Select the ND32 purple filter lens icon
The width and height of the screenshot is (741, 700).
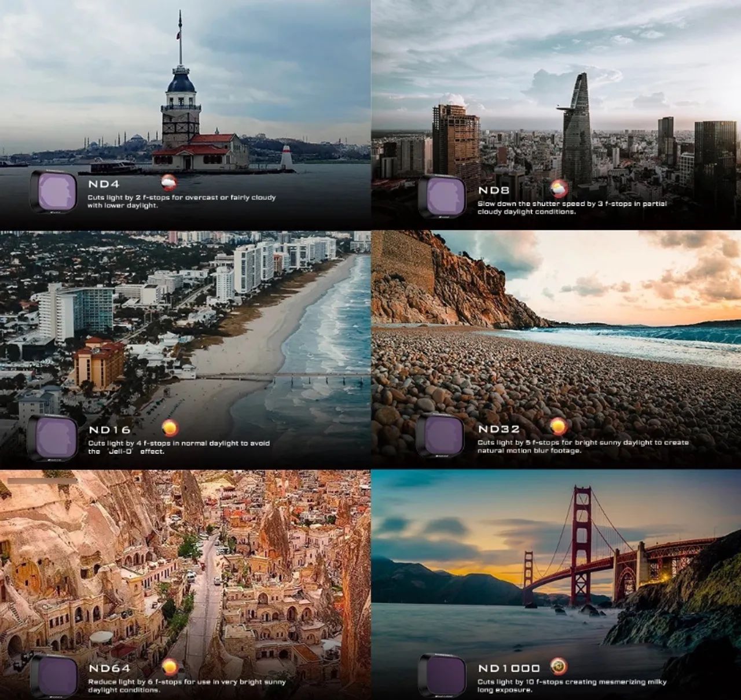point(442,434)
